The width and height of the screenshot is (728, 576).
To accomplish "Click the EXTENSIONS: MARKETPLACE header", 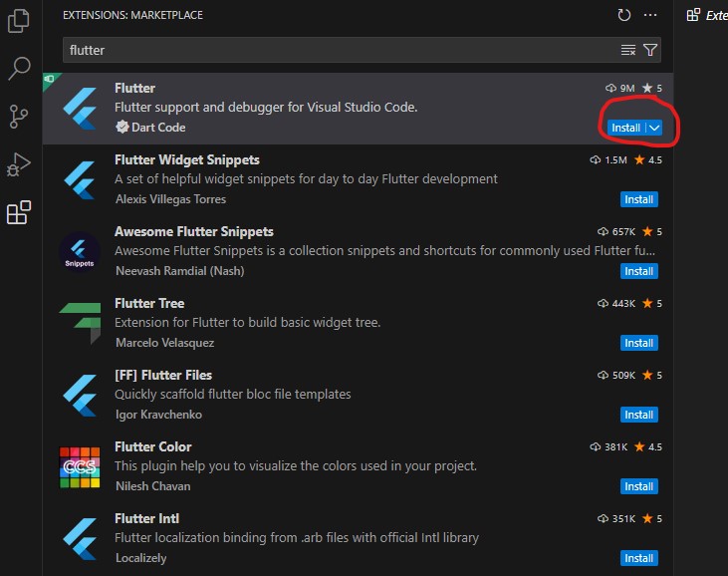I will tap(132, 15).
